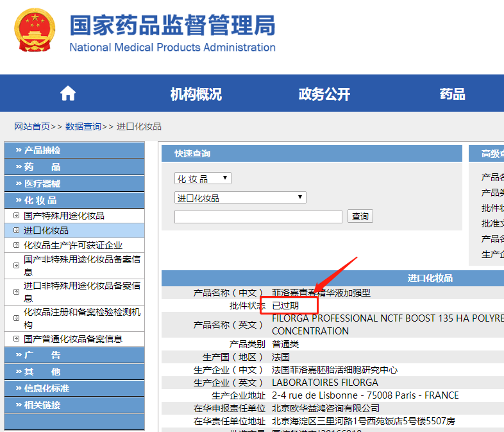
Task: Select 进口化妆品 in sidebar list
Action: [46, 230]
